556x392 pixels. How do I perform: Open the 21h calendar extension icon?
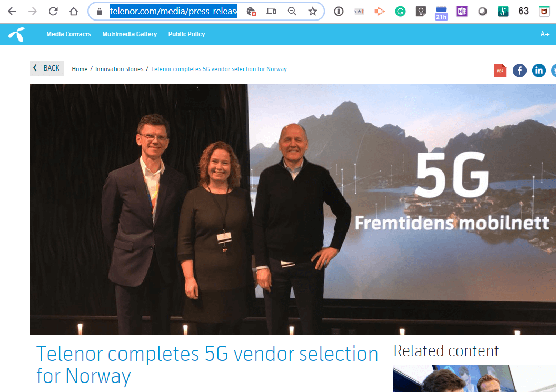click(x=441, y=11)
